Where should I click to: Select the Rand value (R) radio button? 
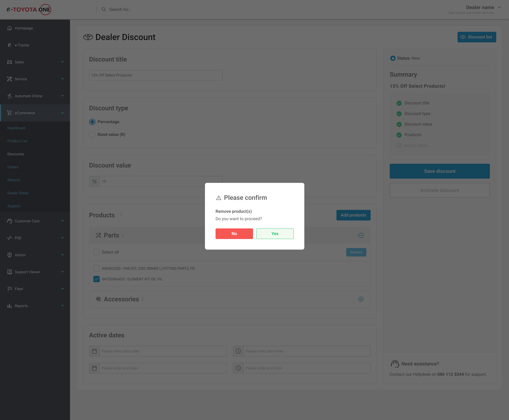[x=92, y=134]
